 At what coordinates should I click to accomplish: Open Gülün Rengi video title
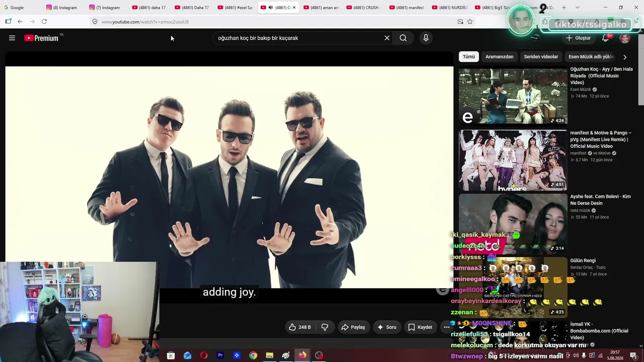pyautogui.click(x=583, y=260)
